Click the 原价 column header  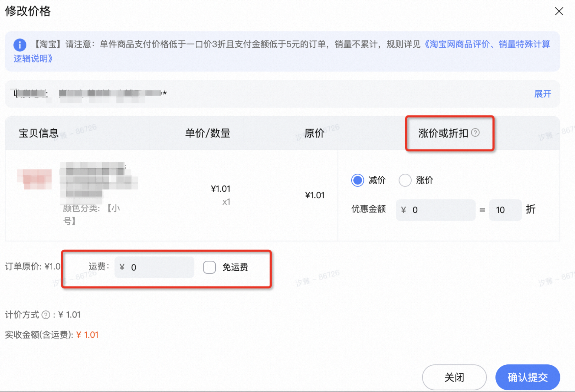pyautogui.click(x=314, y=133)
